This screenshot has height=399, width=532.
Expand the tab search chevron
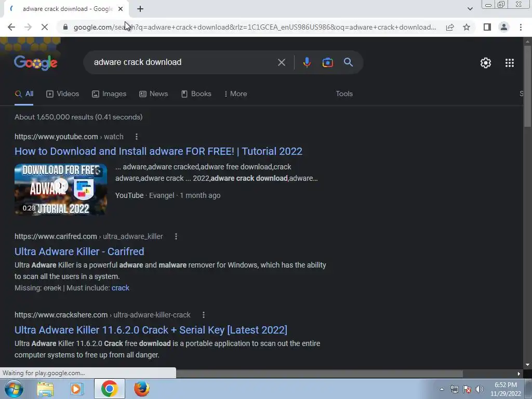click(x=470, y=9)
